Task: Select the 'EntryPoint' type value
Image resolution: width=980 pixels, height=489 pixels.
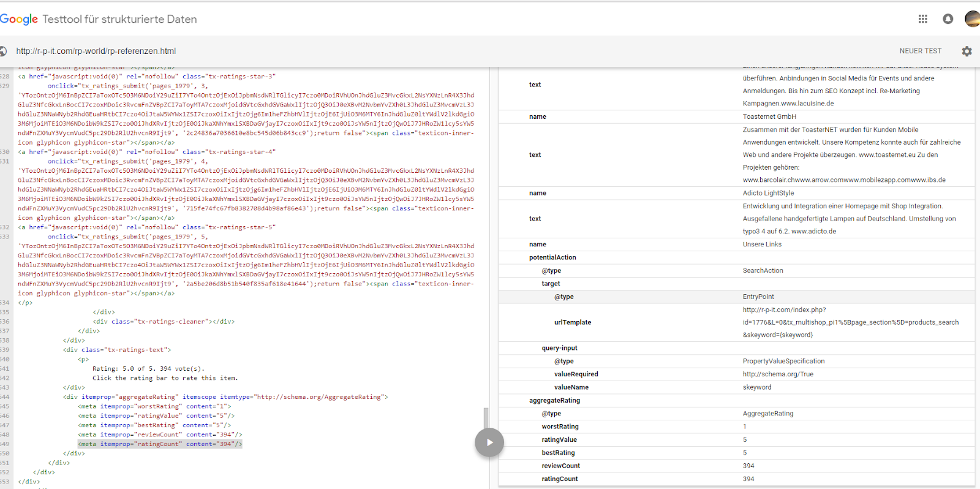Action: pyautogui.click(x=758, y=297)
